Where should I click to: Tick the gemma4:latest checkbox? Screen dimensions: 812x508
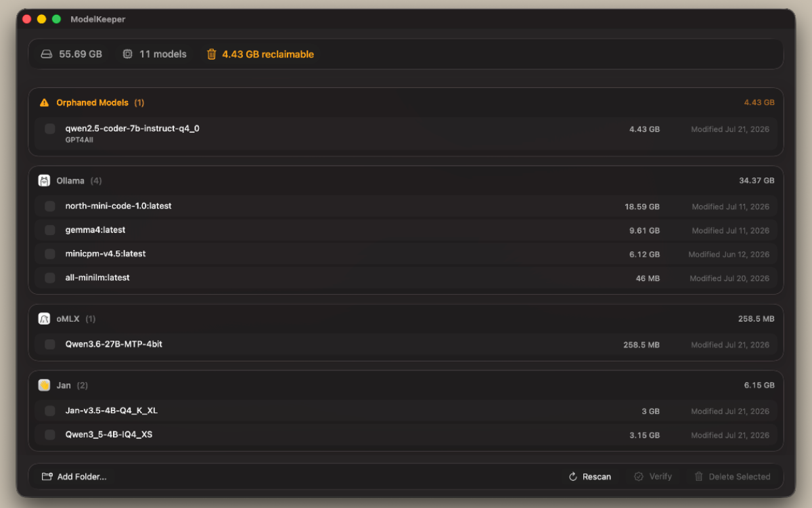[x=50, y=230]
